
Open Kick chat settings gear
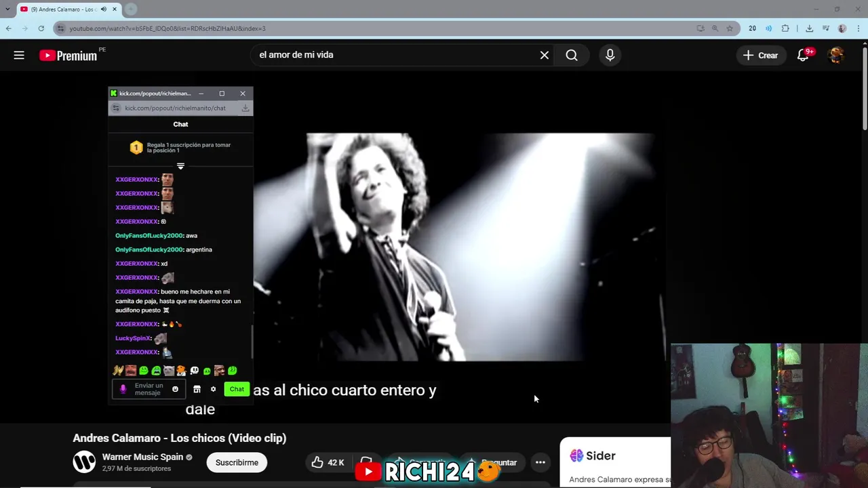tap(213, 389)
